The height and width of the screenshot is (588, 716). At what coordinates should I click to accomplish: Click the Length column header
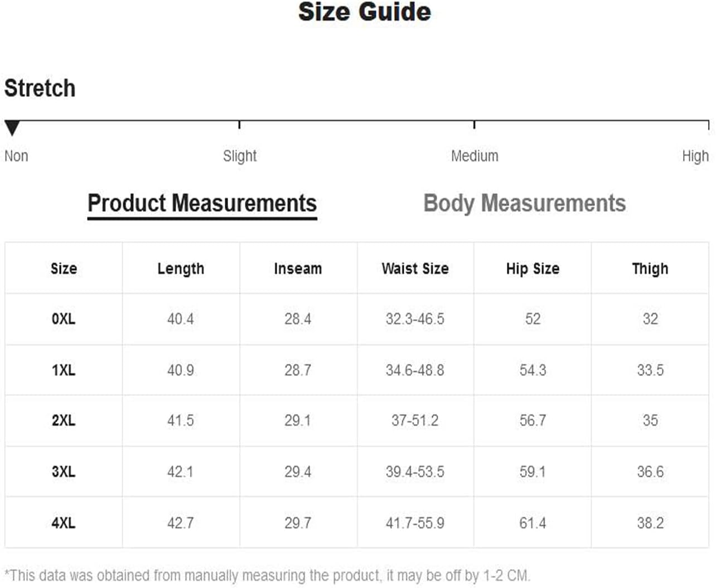pos(181,269)
